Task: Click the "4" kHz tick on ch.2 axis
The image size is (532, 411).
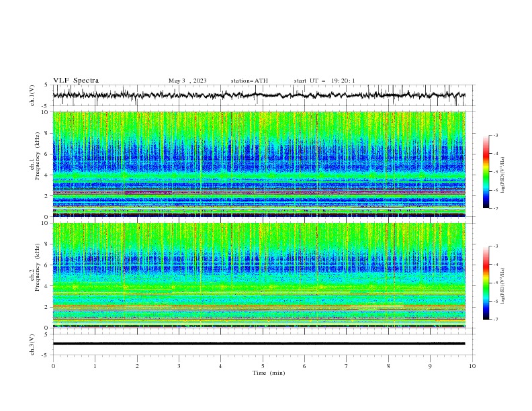Action: point(47,286)
